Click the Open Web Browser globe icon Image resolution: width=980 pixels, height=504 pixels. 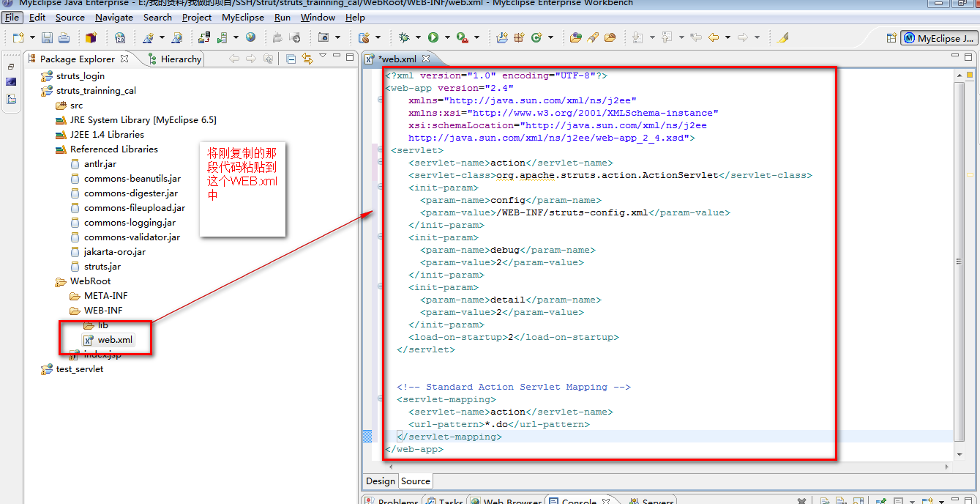coord(251,37)
